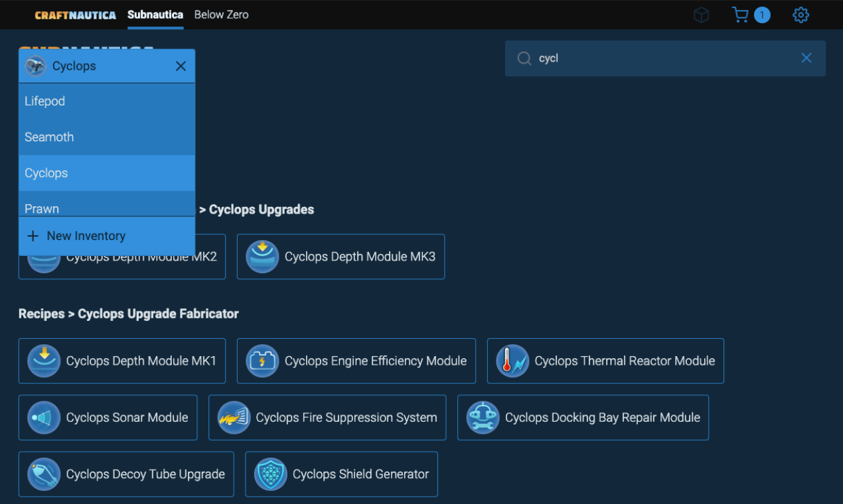Click the Docking Bay Repair Module icon
Screen dimensions: 843x504
click(x=483, y=418)
